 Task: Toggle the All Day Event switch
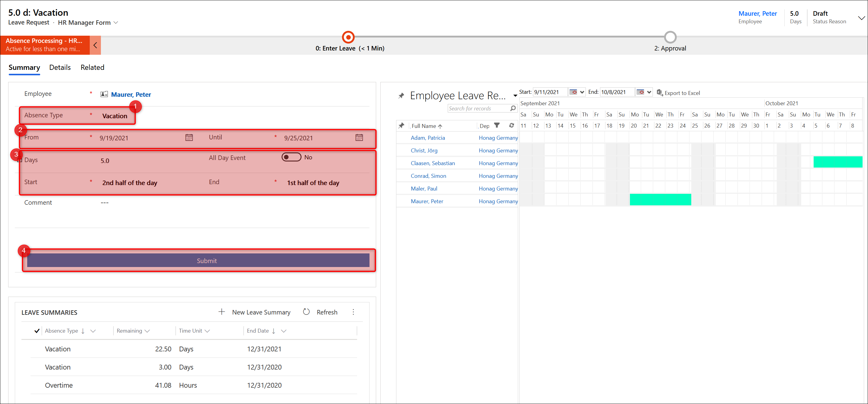pos(291,158)
